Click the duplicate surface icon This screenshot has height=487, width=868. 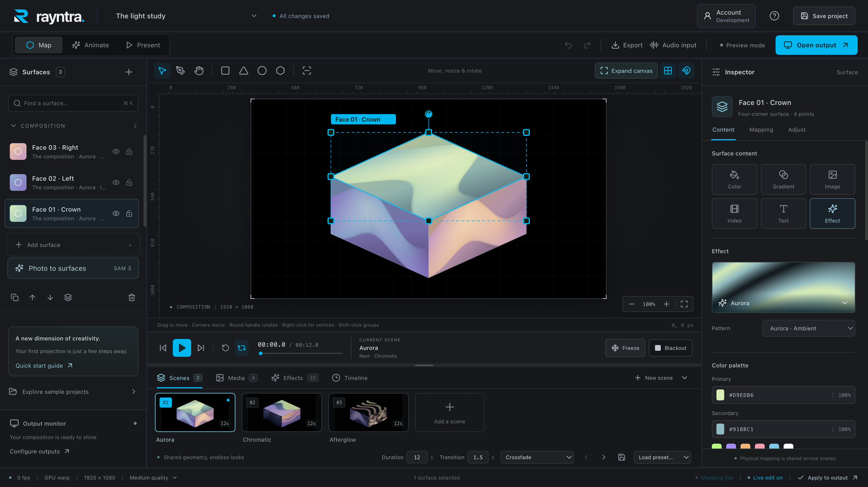(x=14, y=297)
